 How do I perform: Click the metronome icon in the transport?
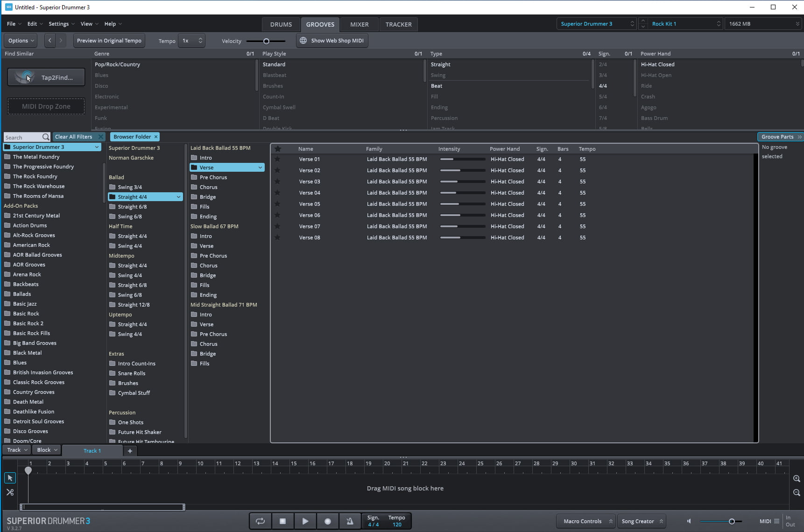coord(350,521)
